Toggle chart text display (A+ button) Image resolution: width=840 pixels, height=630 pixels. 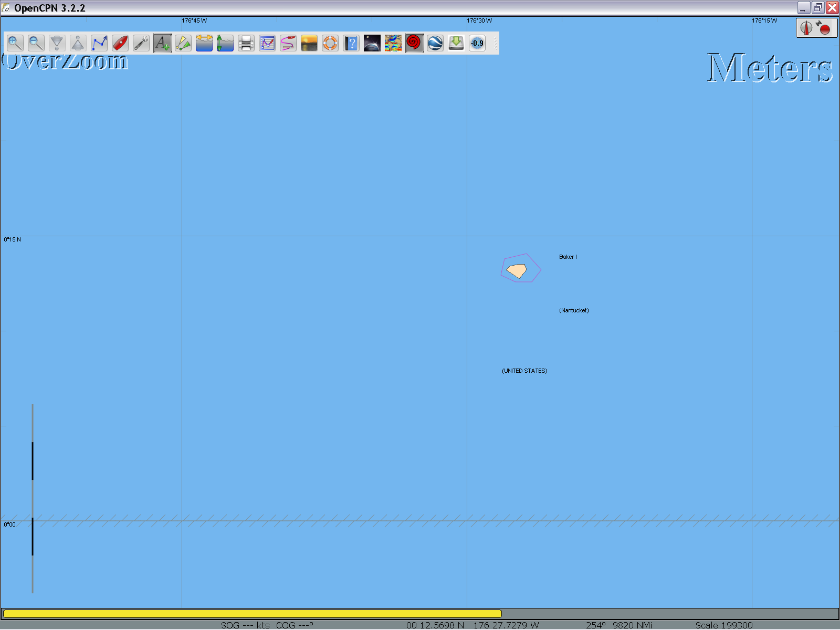pos(162,43)
